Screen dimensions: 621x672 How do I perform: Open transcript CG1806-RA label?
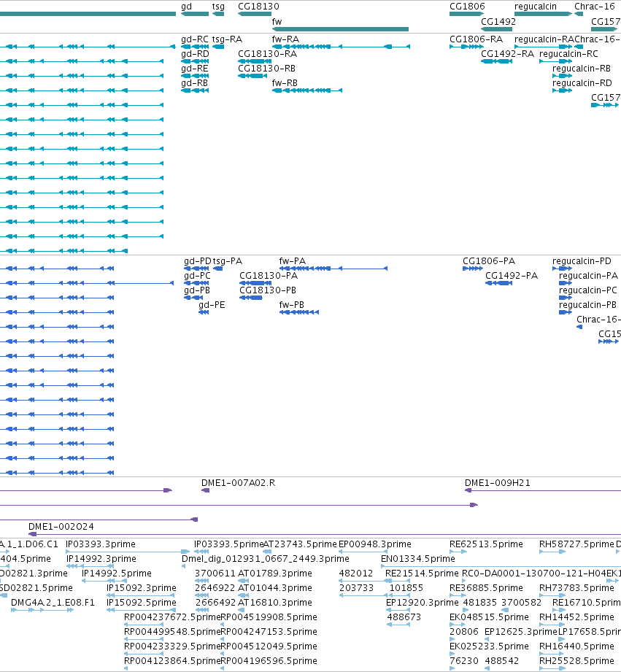[476, 39]
